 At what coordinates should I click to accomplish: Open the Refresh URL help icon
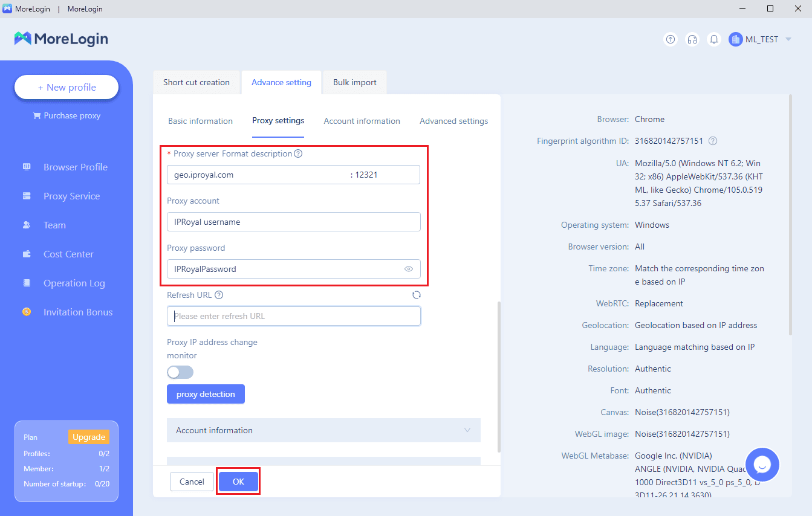point(219,295)
